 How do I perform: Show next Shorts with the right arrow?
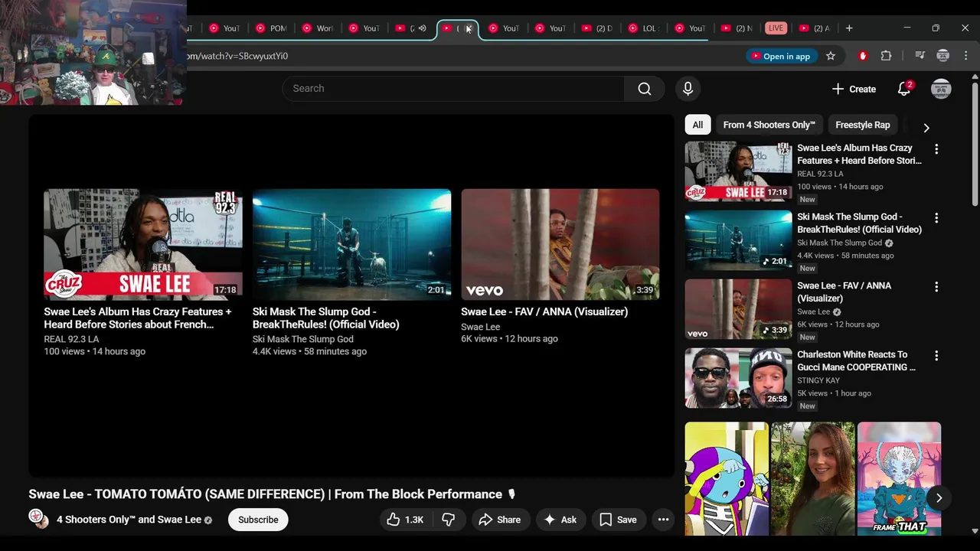click(x=939, y=498)
